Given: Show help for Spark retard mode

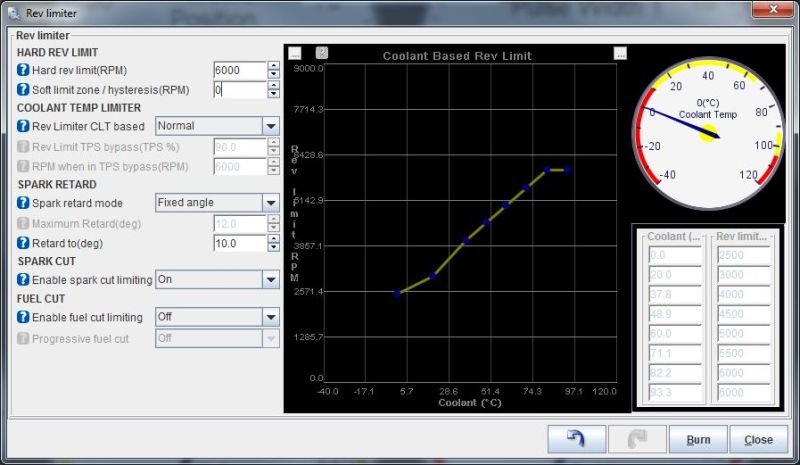Looking at the screenshot, I should point(24,203).
